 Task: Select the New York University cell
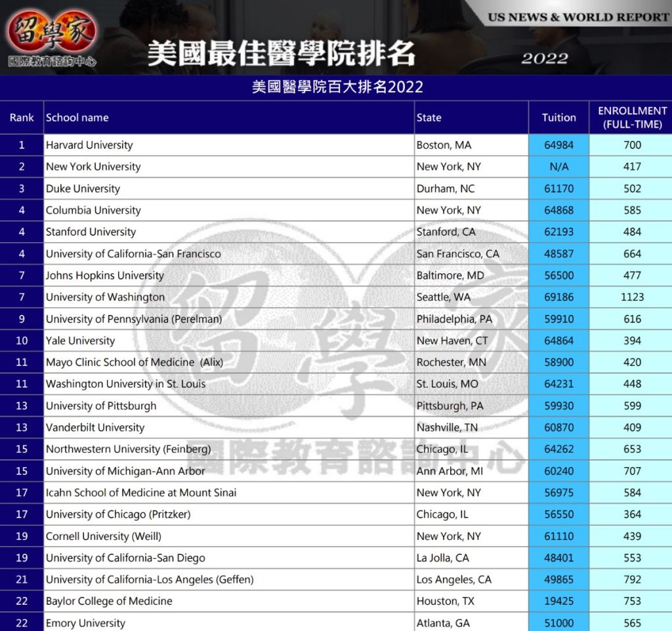coord(229,167)
